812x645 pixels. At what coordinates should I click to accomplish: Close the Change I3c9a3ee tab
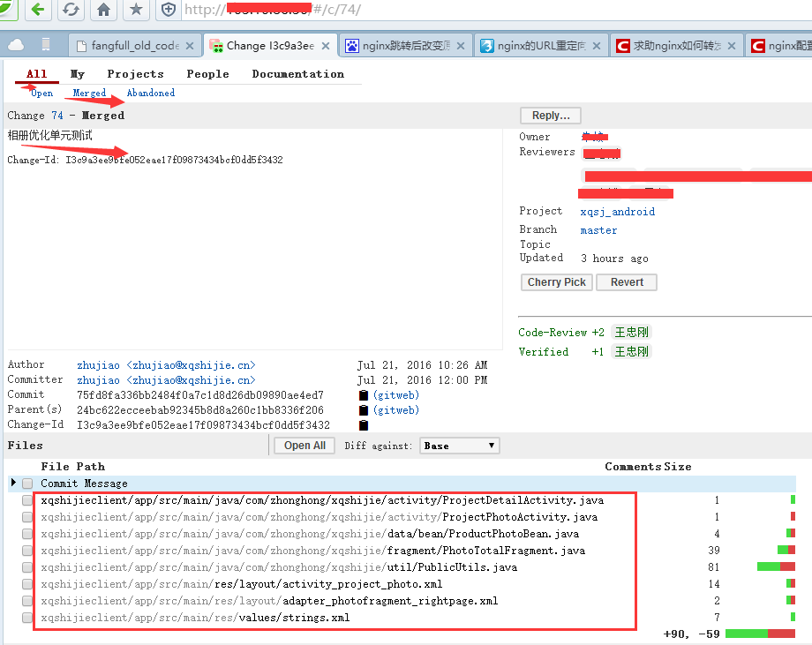pyautogui.click(x=325, y=46)
